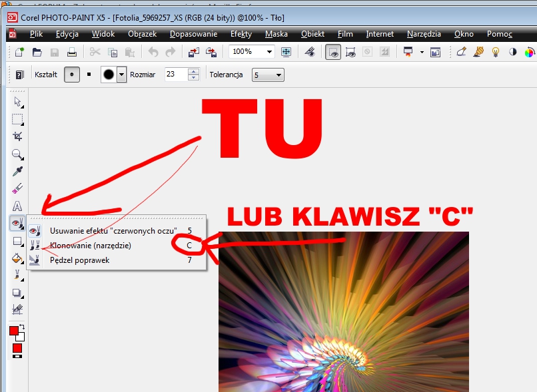Select the rectangular Mask tool
The width and height of the screenshot is (537, 392).
tap(18, 120)
